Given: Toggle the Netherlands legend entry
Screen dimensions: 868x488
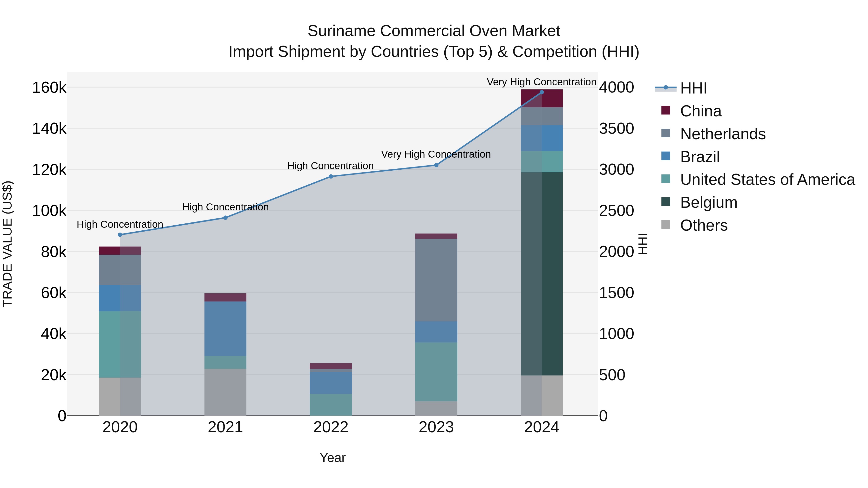Looking at the screenshot, I should click(713, 134).
